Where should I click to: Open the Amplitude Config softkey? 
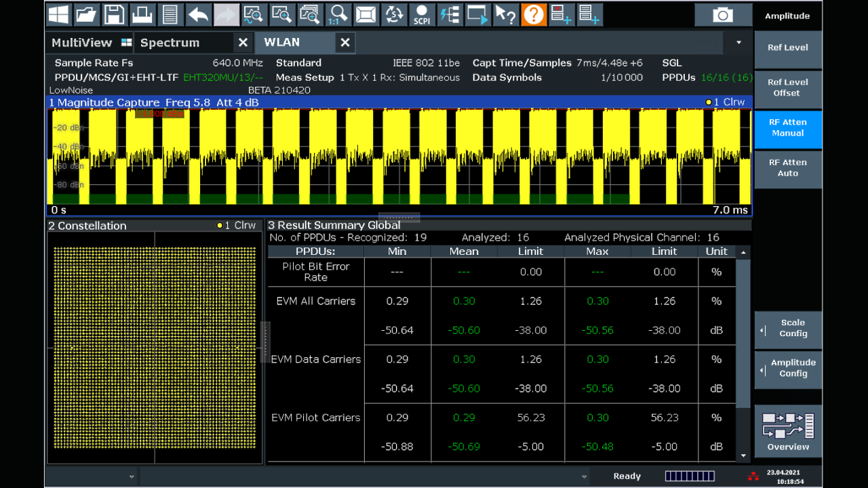[788, 369]
